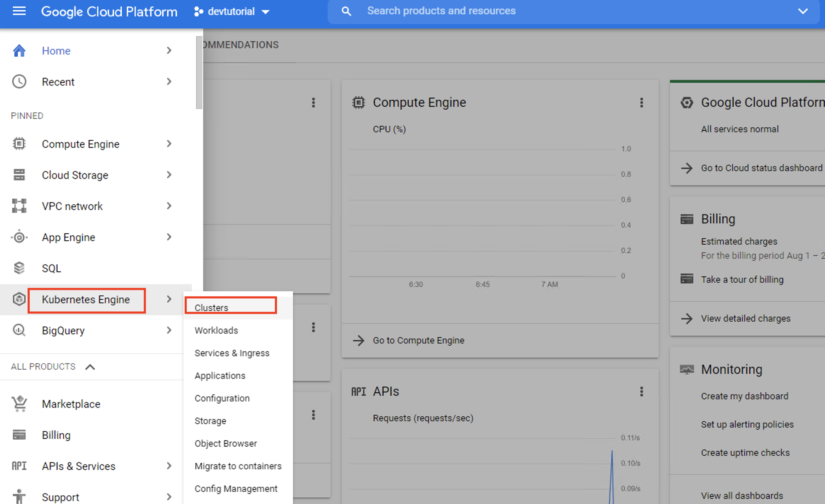Click the Google Cloud Platform status card icon
The height and width of the screenshot is (504, 825).
point(687,102)
